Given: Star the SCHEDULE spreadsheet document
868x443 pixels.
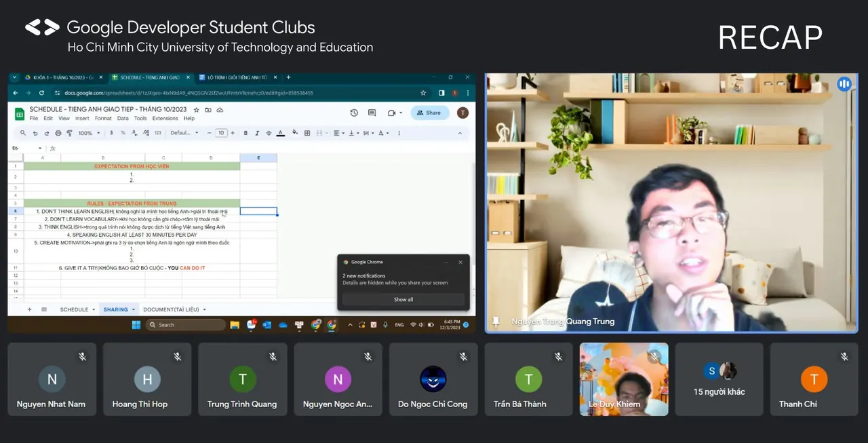Looking at the screenshot, I should click(197, 110).
